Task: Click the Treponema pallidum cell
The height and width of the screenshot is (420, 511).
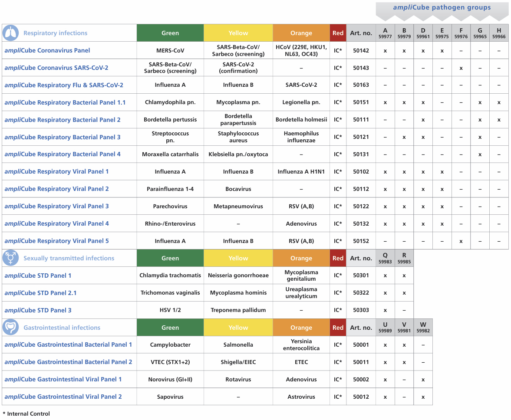Action: pyautogui.click(x=238, y=310)
